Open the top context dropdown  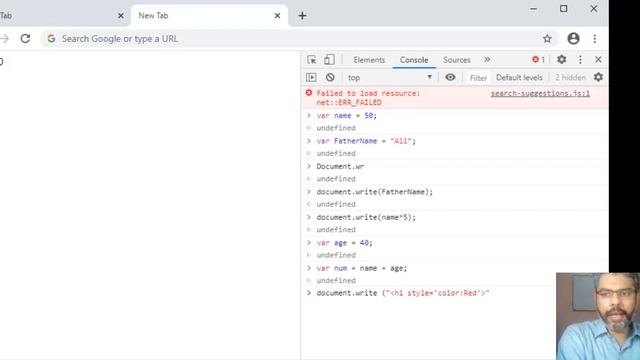click(x=390, y=78)
